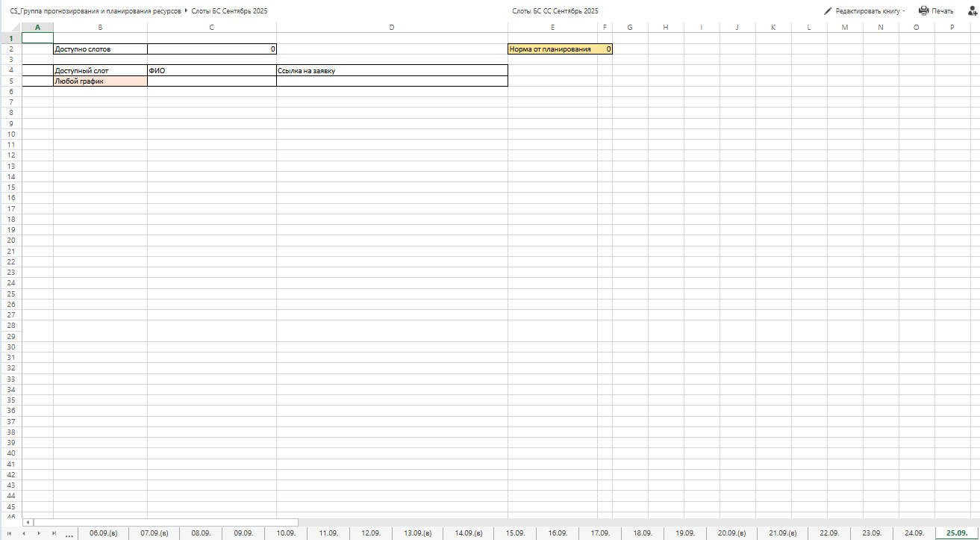This screenshot has height=540, width=980.
Task: Switch to the 12.09. sheet tab
Action: pyautogui.click(x=370, y=533)
